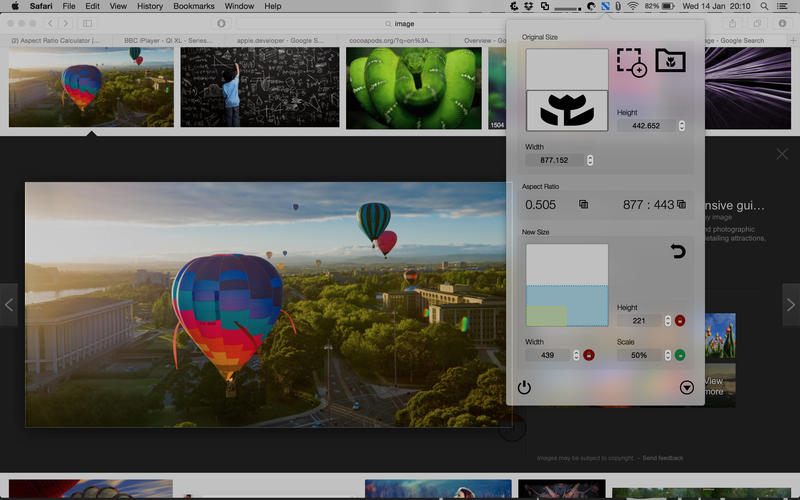Click the screen region capture icon
The width and height of the screenshot is (800, 500).
(631, 62)
